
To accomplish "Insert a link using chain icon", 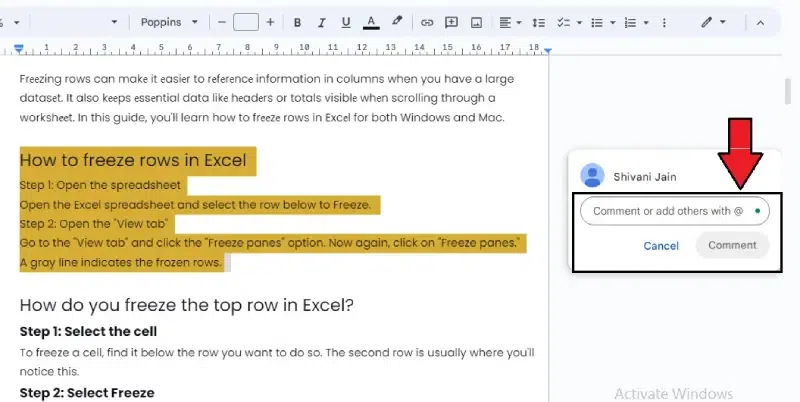I will click(x=427, y=22).
